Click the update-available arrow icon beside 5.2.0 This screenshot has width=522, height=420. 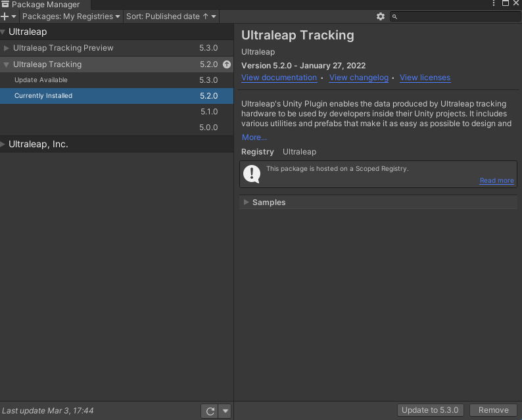(x=227, y=64)
